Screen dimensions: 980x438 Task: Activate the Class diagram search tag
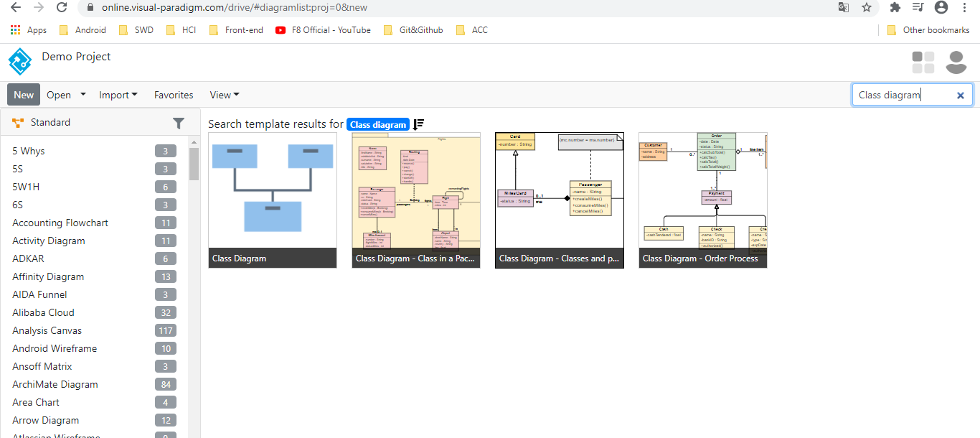click(378, 124)
